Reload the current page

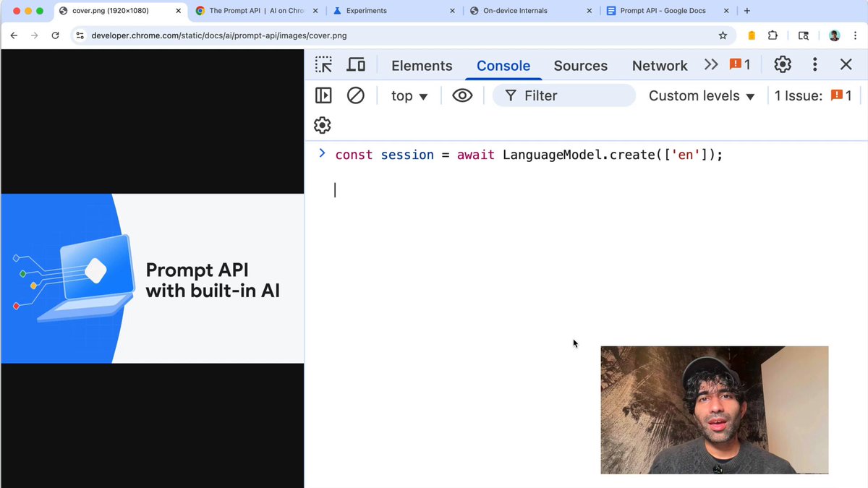tap(55, 35)
